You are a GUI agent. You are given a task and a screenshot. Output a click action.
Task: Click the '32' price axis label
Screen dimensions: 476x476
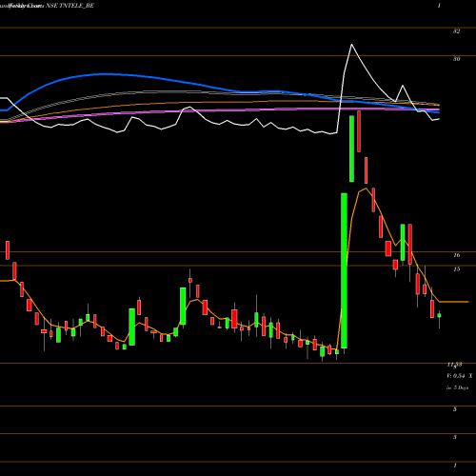tap(456, 31)
